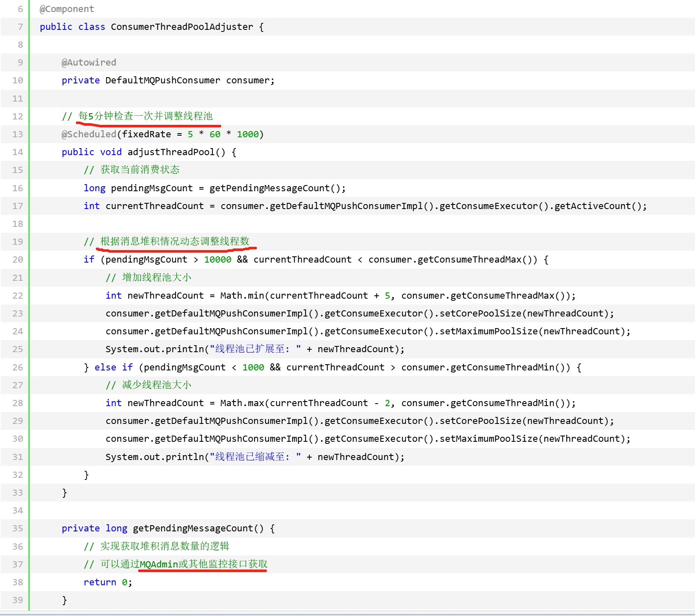Click line number 13 in the gutter
695x616 pixels.
[x=18, y=134]
